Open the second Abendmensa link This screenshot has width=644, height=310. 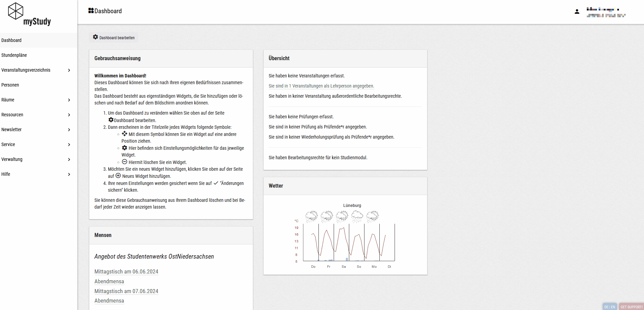pyautogui.click(x=109, y=301)
